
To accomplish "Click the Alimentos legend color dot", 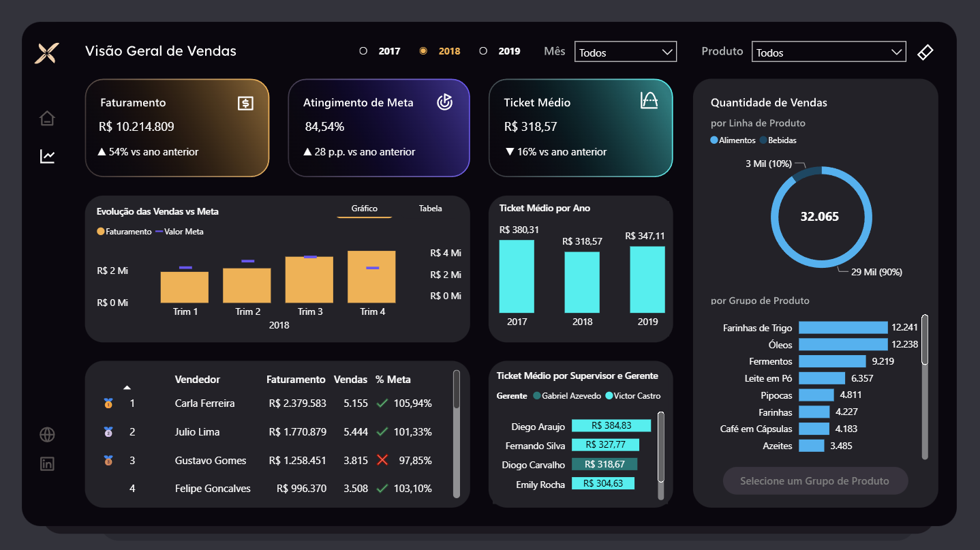I will click(x=714, y=140).
